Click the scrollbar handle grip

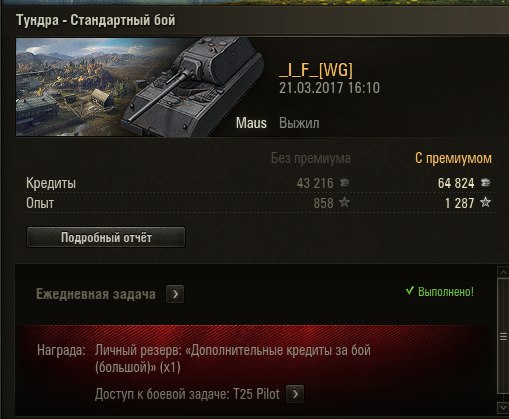click(503, 337)
